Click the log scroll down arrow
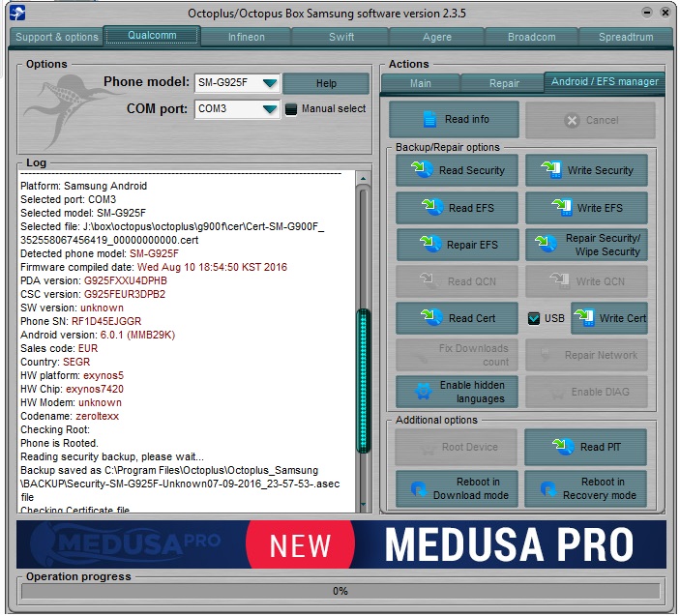 coord(363,504)
